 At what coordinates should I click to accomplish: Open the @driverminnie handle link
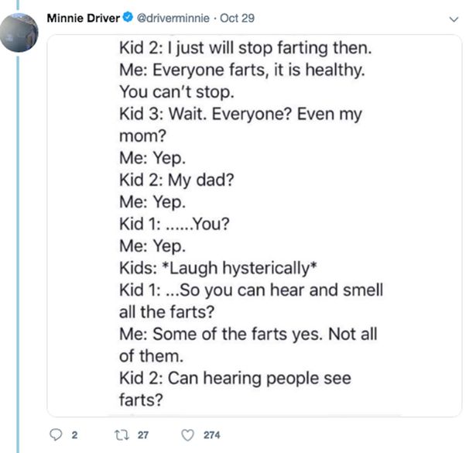173,18
